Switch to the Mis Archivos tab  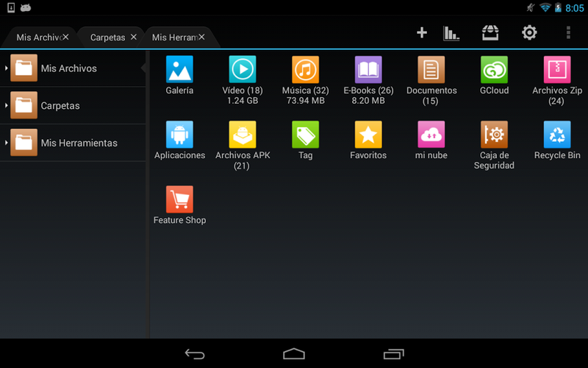click(38, 38)
